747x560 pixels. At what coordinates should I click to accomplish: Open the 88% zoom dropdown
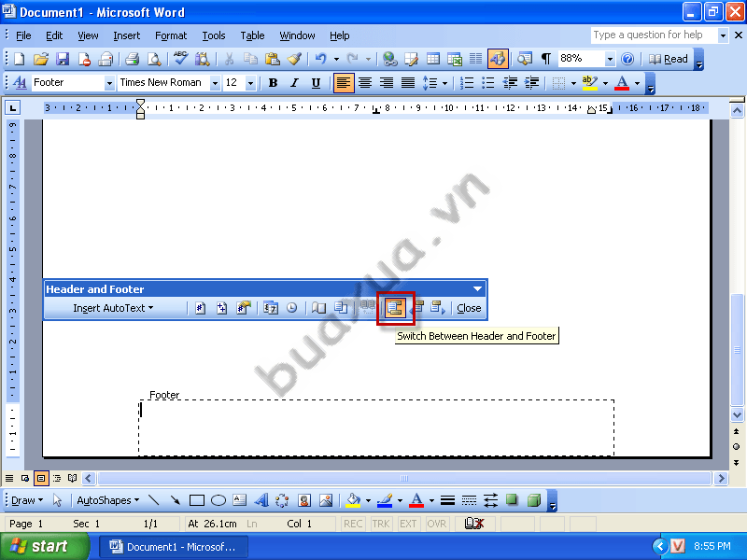tap(610, 59)
